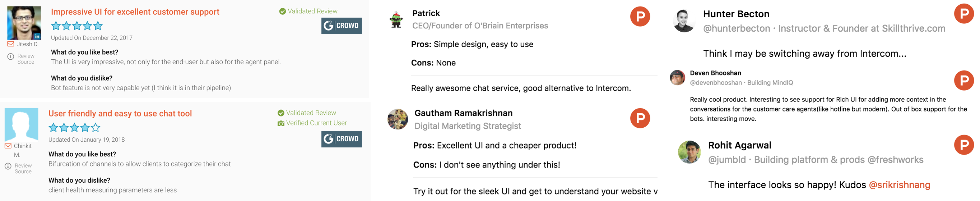Click Product Hunt icon beside Gautham Ramakrishnan

point(640,118)
